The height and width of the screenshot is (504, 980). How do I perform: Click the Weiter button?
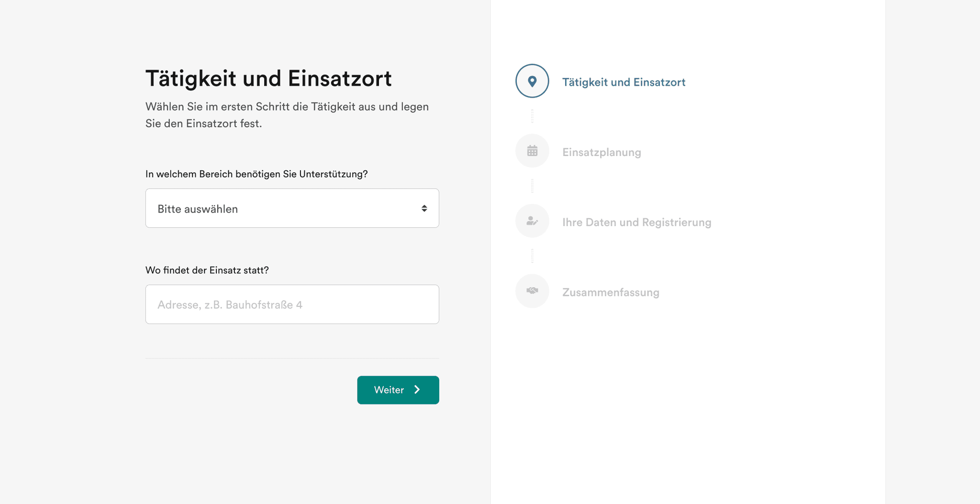[398, 390]
